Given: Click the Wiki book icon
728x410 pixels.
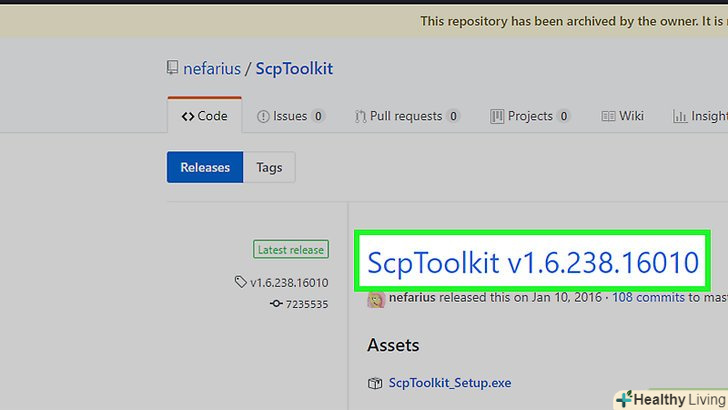Looking at the screenshot, I should [x=608, y=116].
